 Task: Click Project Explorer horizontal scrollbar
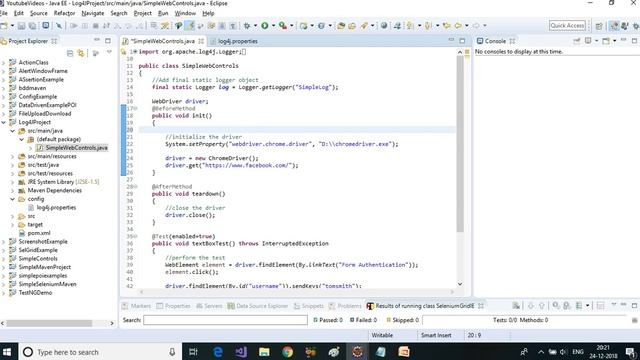click(49, 323)
